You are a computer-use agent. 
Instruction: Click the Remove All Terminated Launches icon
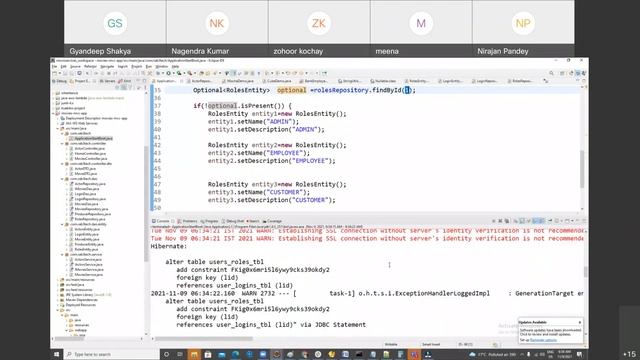pyautogui.click(x=507, y=221)
